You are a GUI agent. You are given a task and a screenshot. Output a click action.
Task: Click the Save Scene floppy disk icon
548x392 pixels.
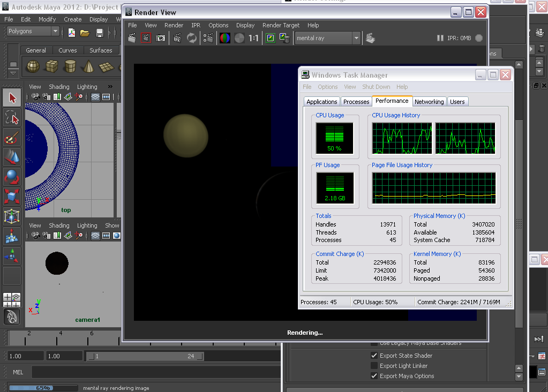point(100,33)
